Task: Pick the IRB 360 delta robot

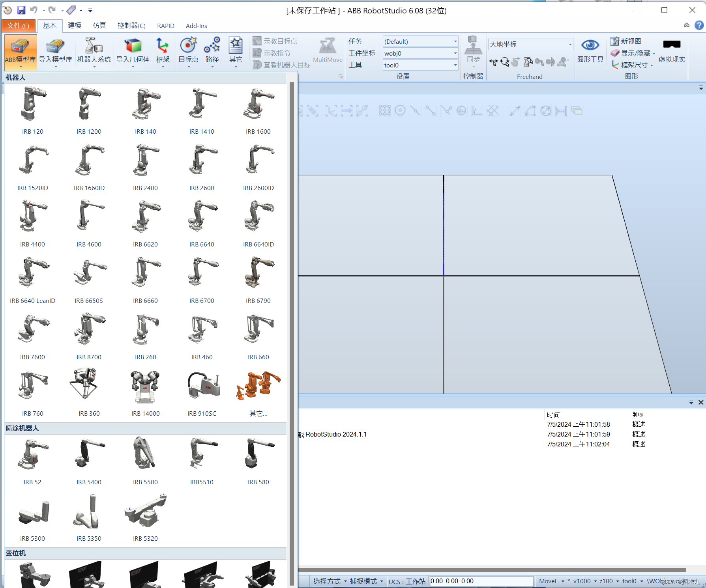Action: 89,392
